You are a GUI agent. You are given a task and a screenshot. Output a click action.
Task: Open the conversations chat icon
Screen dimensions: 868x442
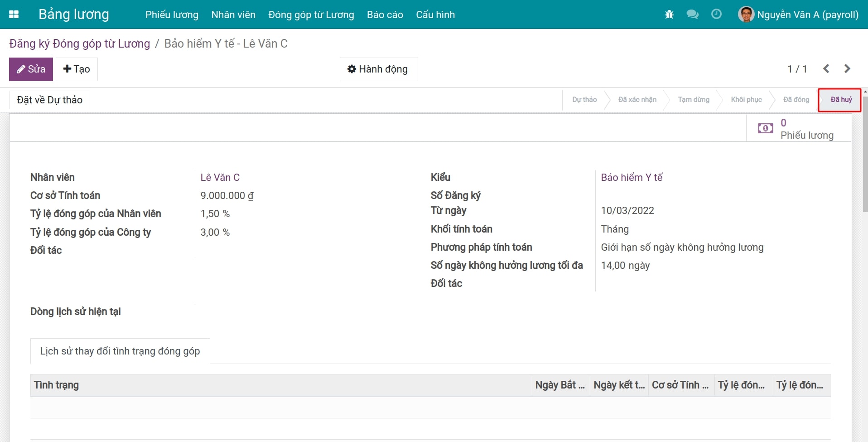pos(692,15)
